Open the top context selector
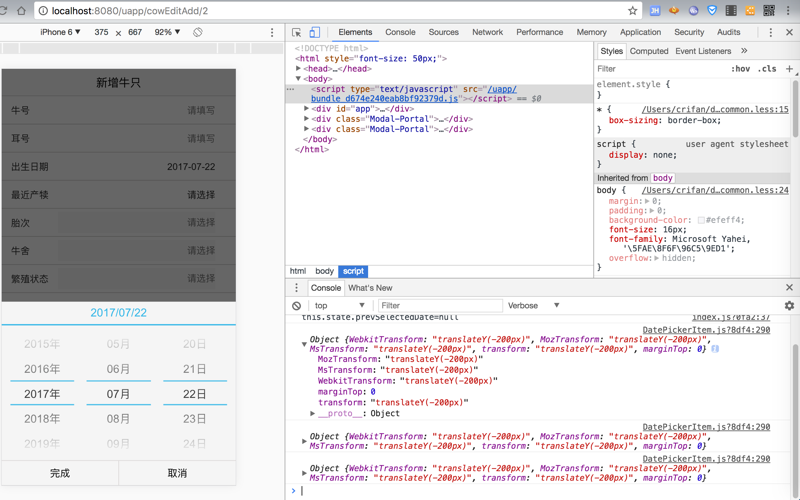The height and width of the screenshot is (500, 800). pos(339,306)
